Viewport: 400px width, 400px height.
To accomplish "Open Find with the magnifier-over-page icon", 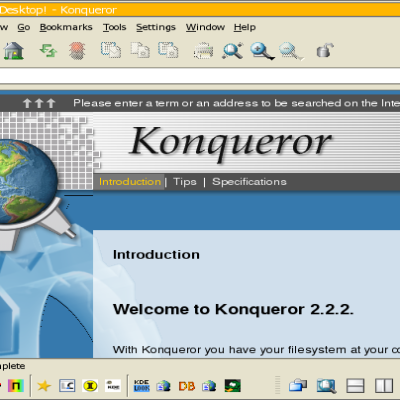I will click(232, 51).
